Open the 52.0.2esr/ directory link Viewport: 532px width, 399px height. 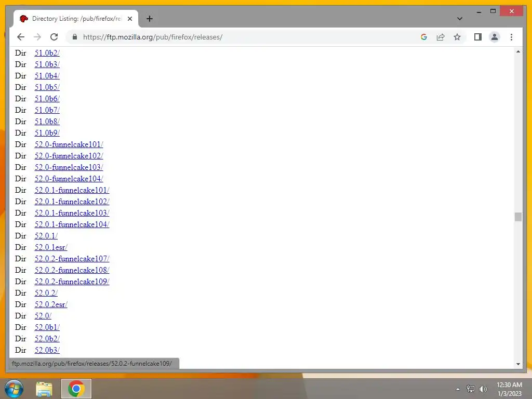click(51, 304)
